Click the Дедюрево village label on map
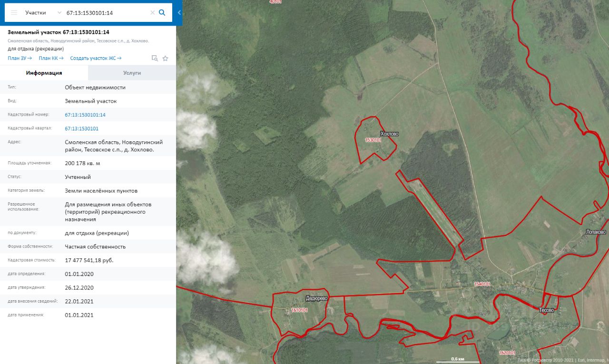The height and width of the screenshot is (364, 609). click(316, 299)
